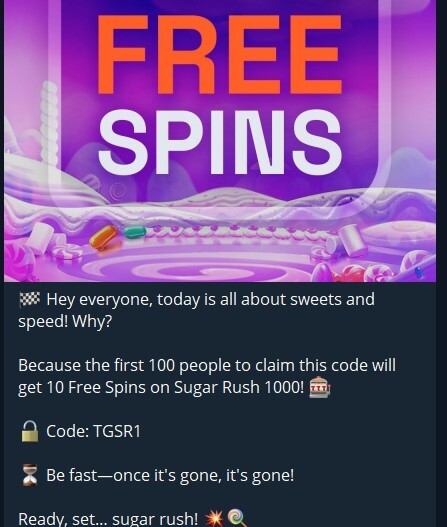Viewport: 447px width, 527px height.
Task: Click the orange FREE headline text
Action: click(220, 54)
